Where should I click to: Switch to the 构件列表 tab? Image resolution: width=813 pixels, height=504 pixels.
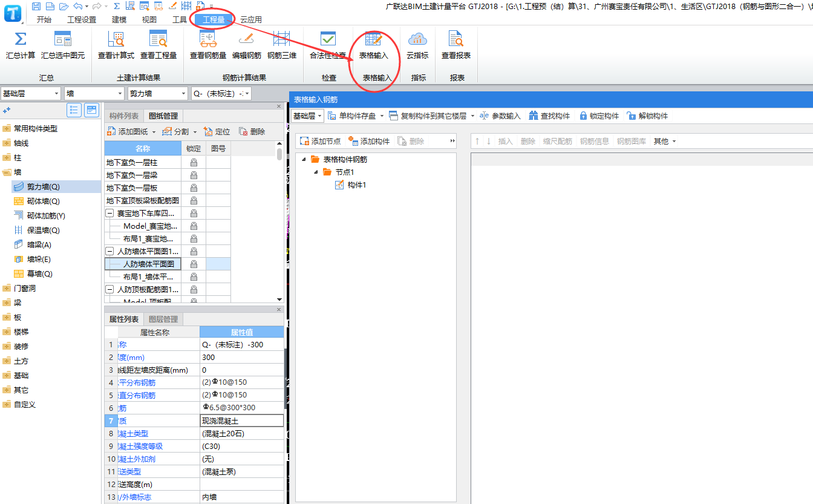(x=124, y=116)
